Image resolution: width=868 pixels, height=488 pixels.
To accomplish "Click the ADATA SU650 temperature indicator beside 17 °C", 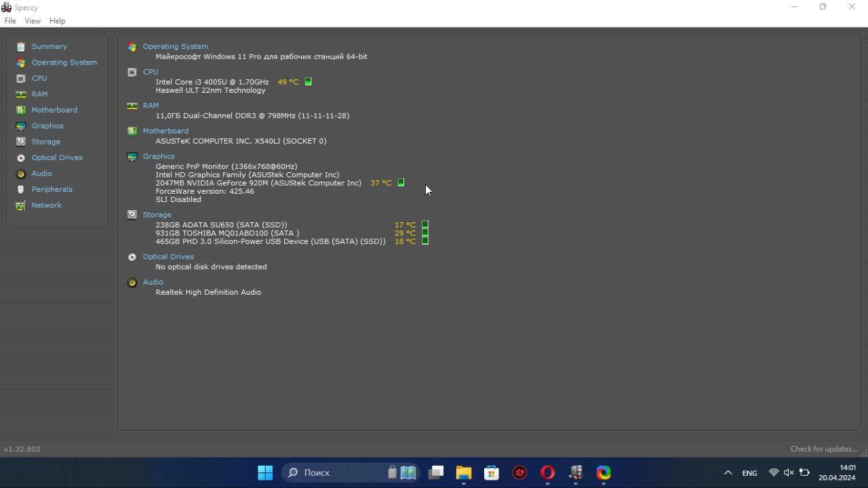I will pyautogui.click(x=425, y=224).
